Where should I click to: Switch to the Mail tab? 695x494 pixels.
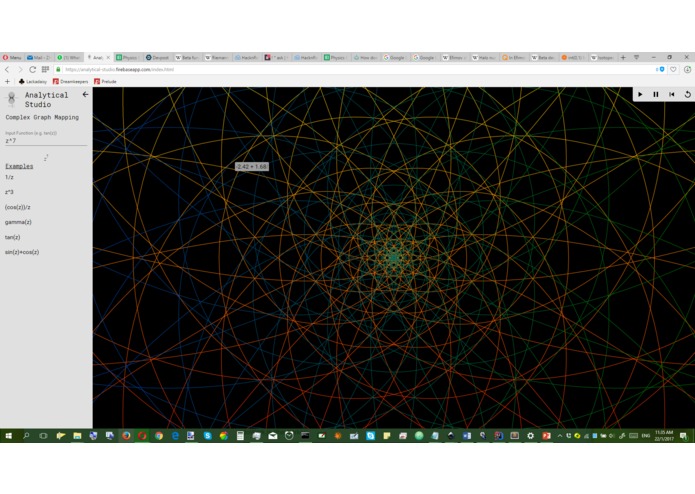tap(39, 58)
